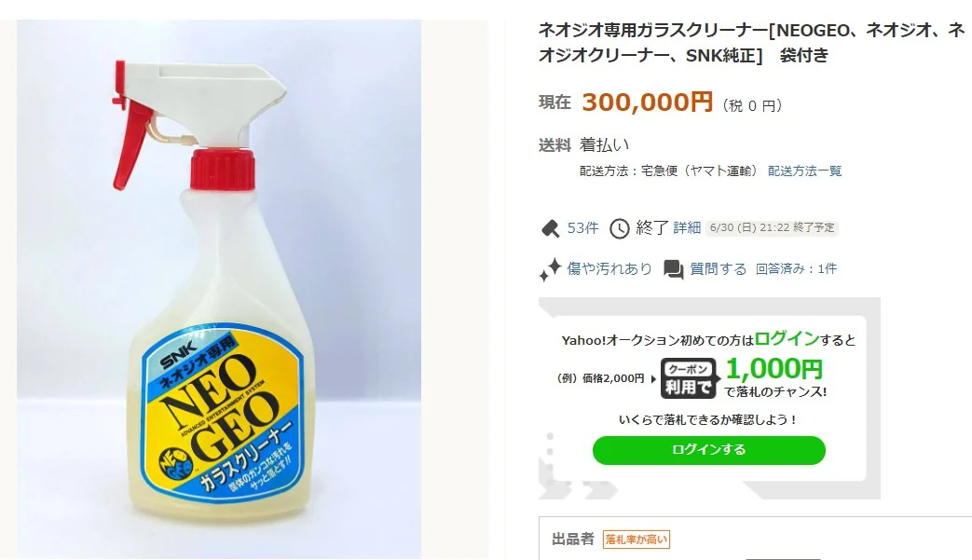Open the 詳細 auction details link

(687, 228)
